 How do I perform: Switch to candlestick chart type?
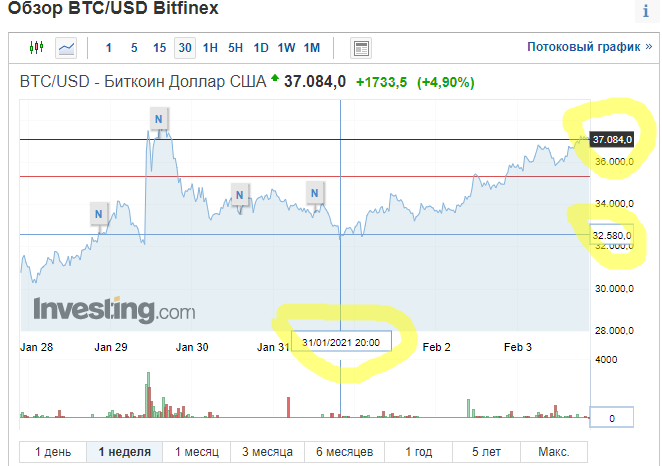pyautogui.click(x=37, y=47)
